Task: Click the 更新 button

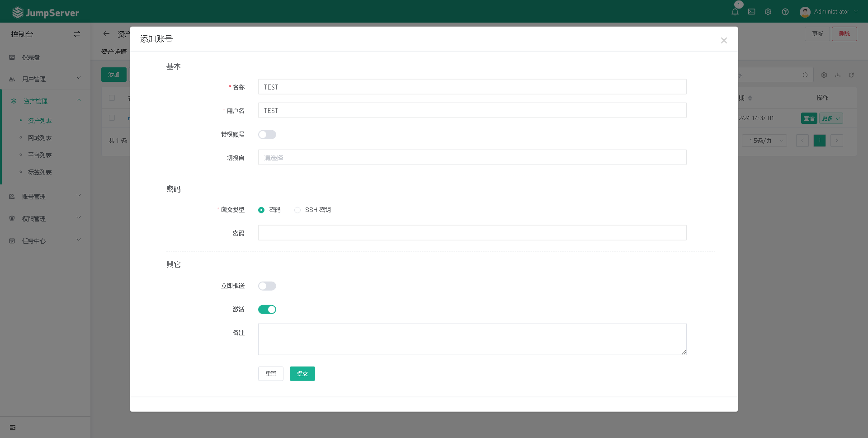Action: [x=817, y=34]
